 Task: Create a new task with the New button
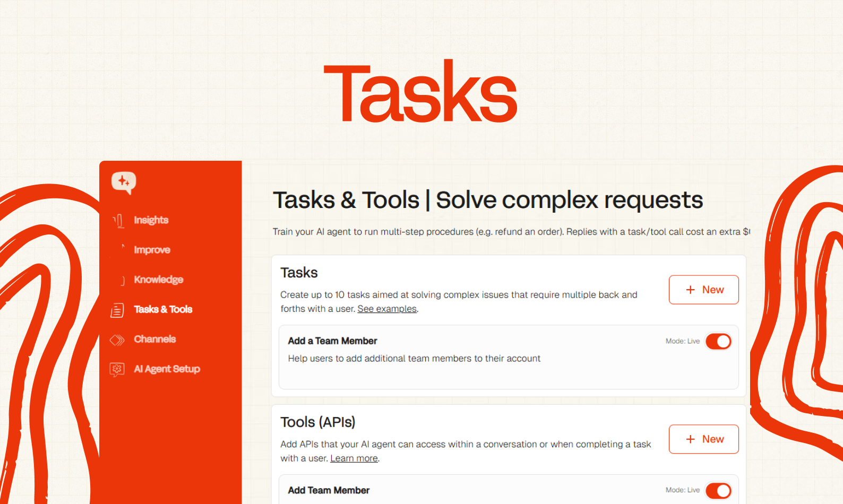pos(703,290)
